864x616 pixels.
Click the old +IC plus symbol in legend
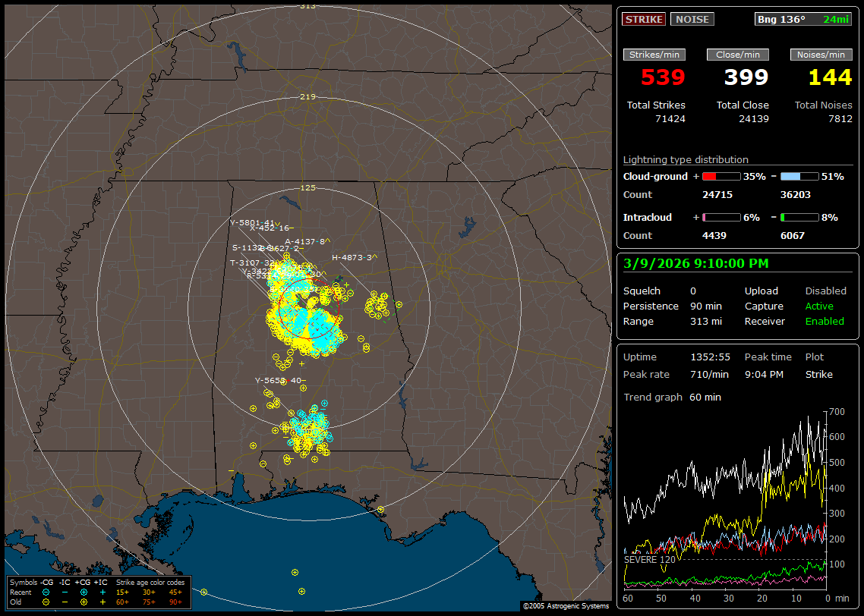[x=102, y=602]
